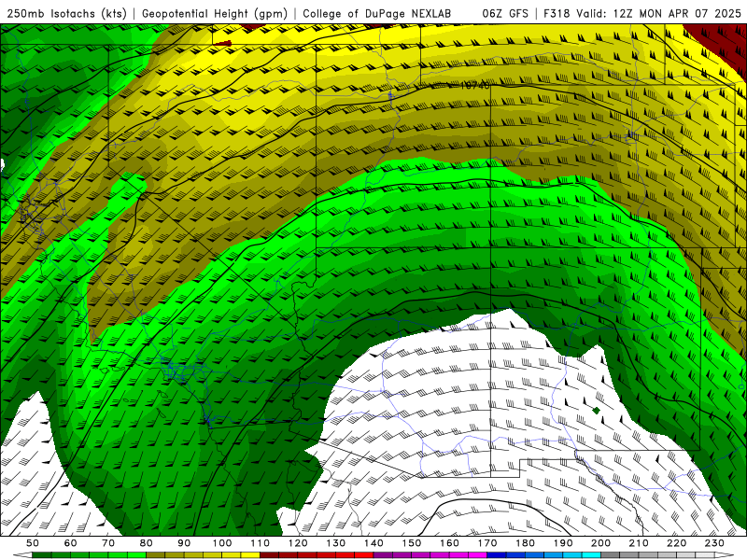This screenshot has height=560, width=747.
Task: Click the magenta colorbar segment below 160
Action: coord(458,555)
